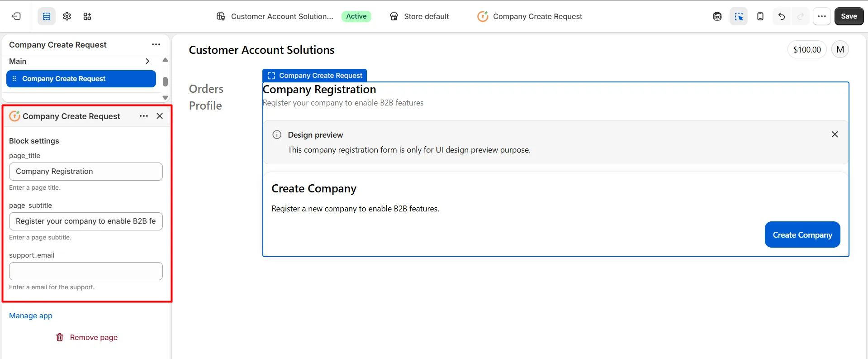
Task: Click the app icon in the settings panel header
Action: click(x=14, y=116)
